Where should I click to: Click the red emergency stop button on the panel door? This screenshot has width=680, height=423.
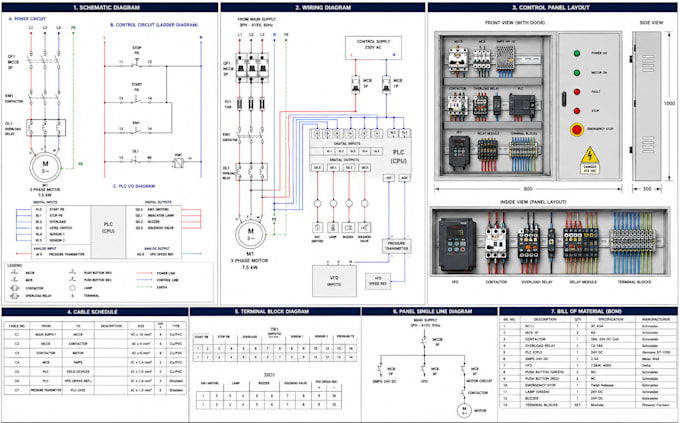pos(577,129)
